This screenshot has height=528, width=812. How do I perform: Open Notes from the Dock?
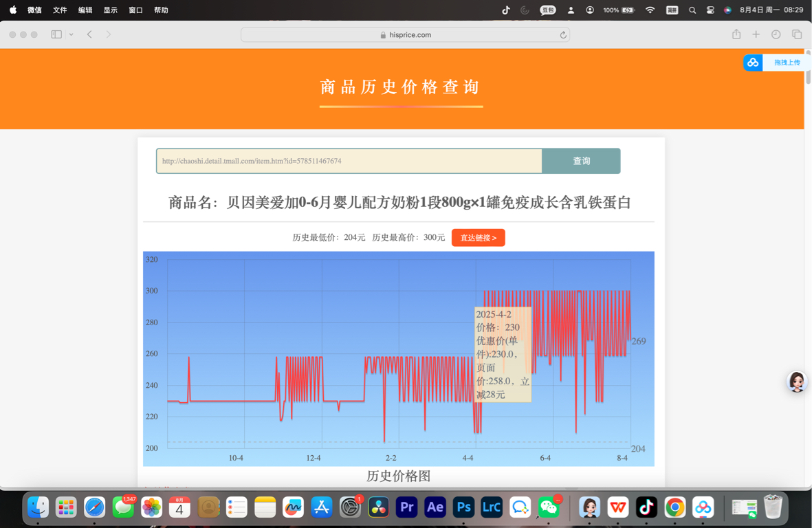pyautogui.click(x=265, y=507)
